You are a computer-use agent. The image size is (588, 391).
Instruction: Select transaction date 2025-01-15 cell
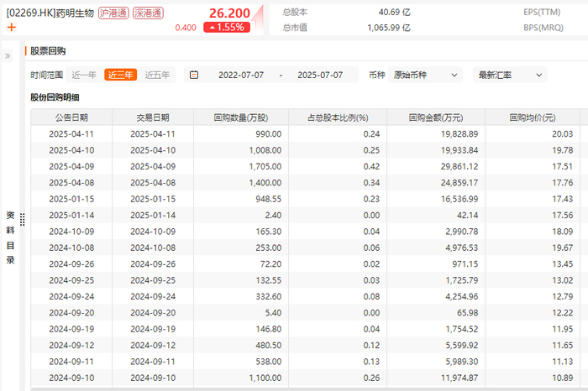pos(153,199)
